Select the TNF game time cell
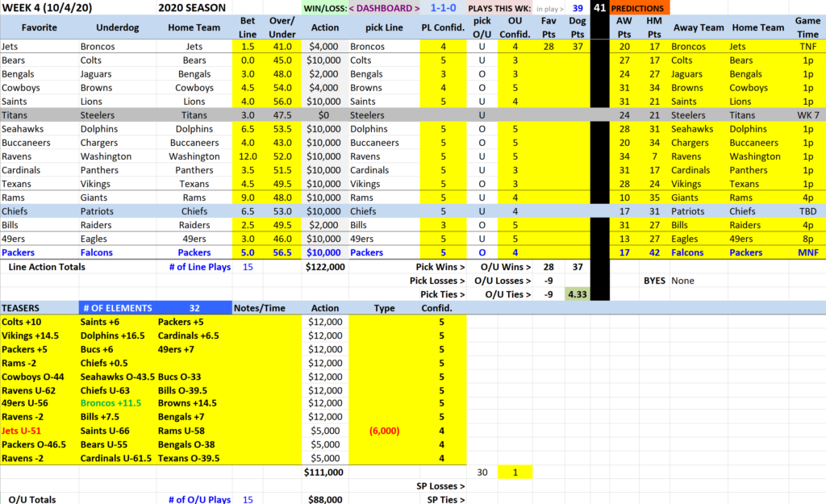 tap(807, 46)
